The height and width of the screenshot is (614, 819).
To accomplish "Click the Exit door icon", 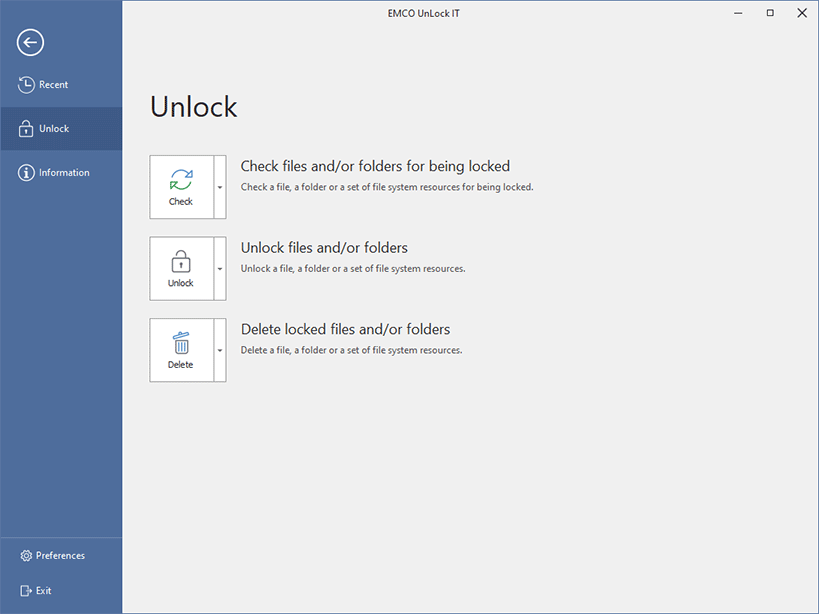I will pos(26,591).
